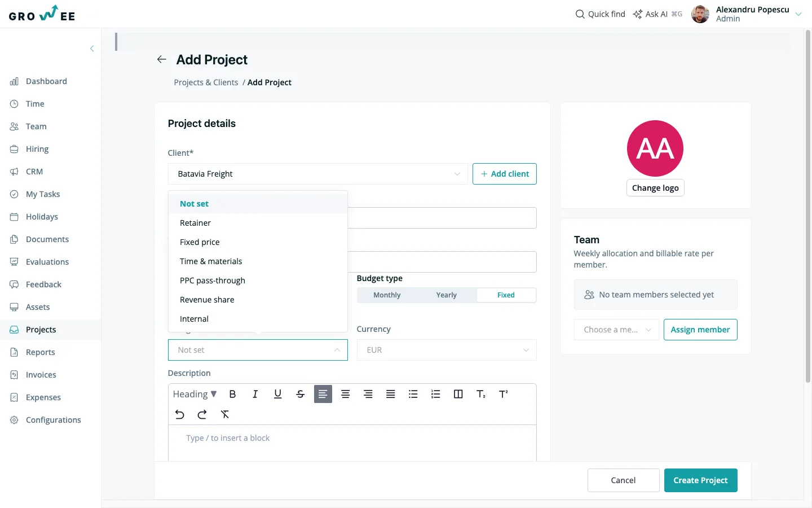Viewport: 812px width, 508px height.
Task: Select Fixed price option
Action: click(258, 242)
